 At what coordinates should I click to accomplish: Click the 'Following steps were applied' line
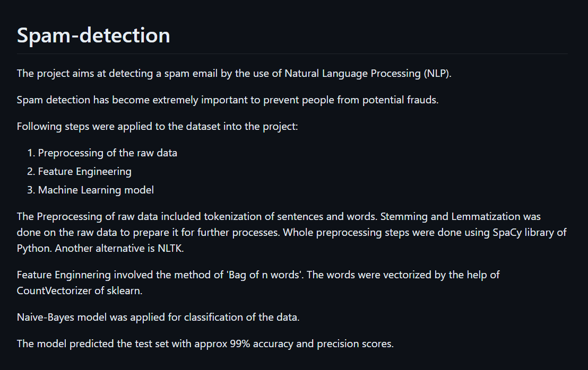[x=157, y=127]
